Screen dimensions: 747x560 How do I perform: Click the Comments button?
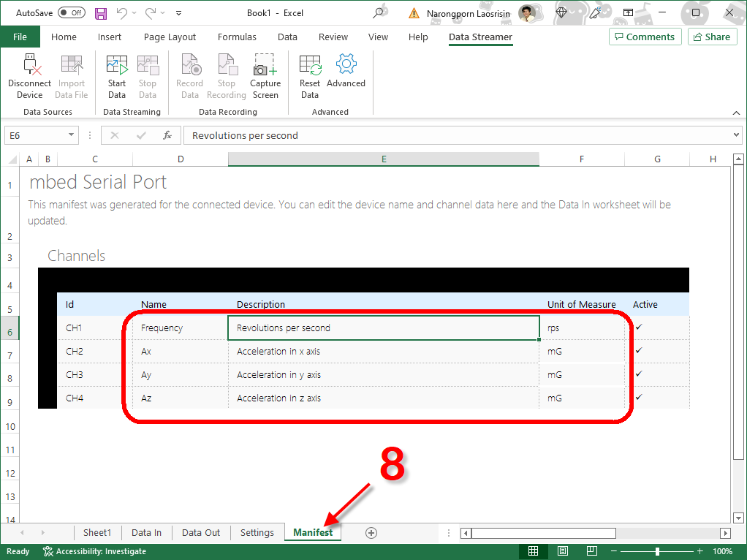(645, 37)
